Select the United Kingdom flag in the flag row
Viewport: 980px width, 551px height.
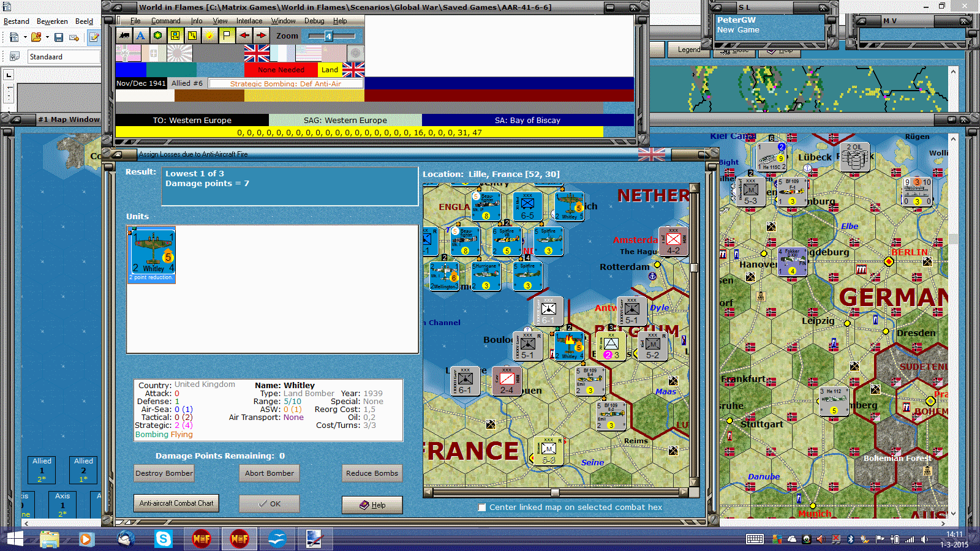coord(257,53)
